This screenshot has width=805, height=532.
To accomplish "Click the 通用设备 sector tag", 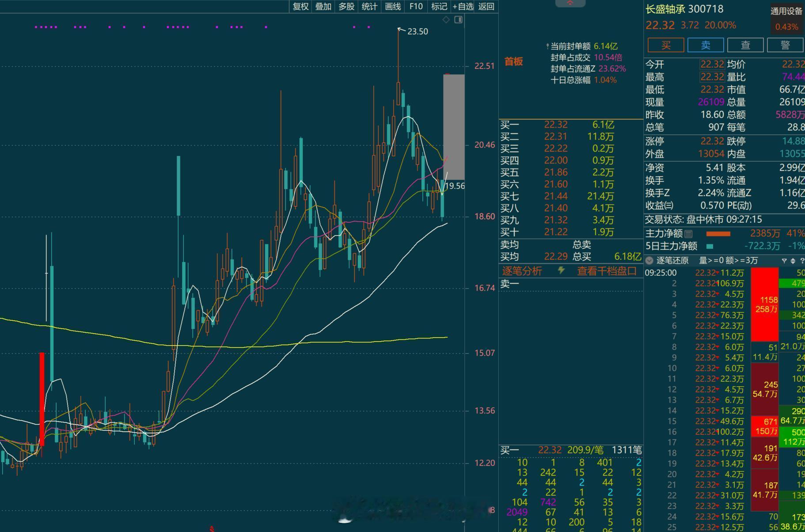I will pos(786,11).
